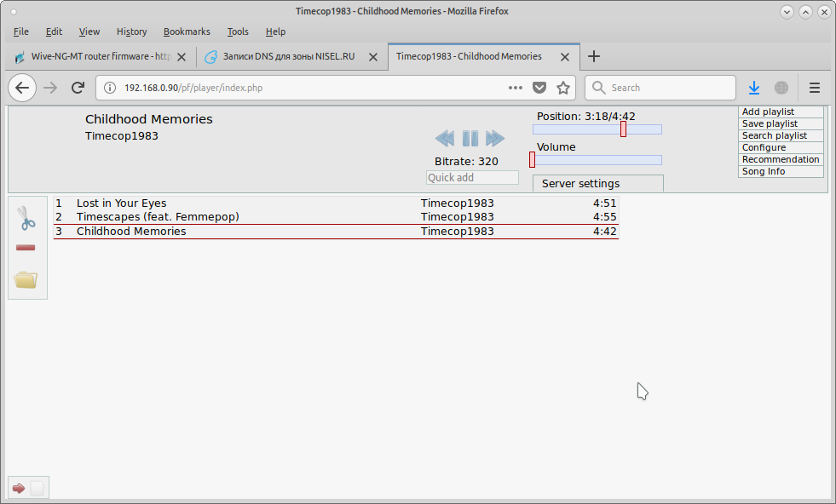This screenshot has height=504, width=836.
Task: Open the History menu
Action: pos(132,31)
